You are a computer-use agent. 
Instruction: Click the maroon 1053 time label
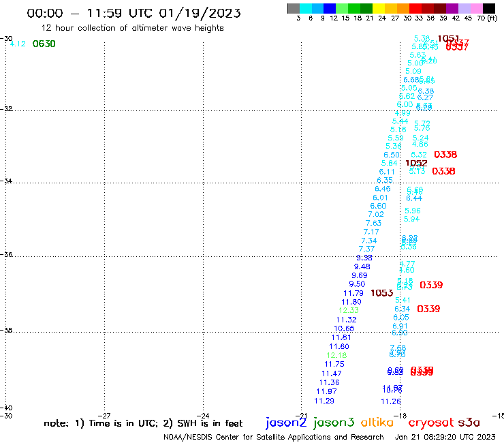[x=382, y=293]
